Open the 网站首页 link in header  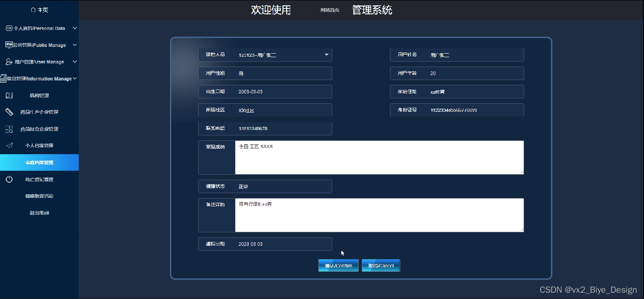pos(330,10)
